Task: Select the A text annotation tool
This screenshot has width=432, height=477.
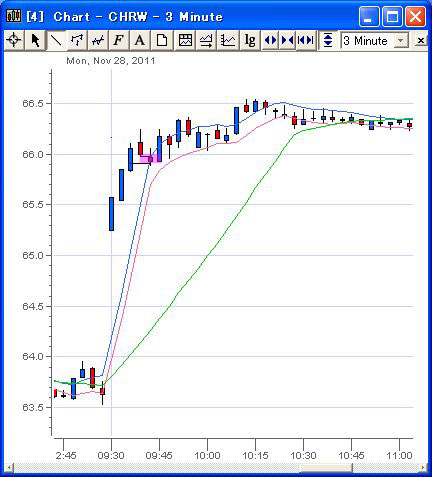Action: pos(140,40)
